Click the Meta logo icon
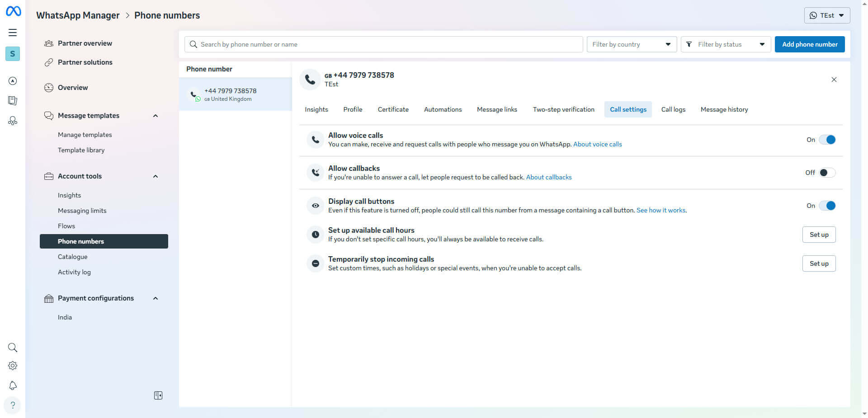The image size is (868, 418). pyautogui.click(x=13, y=11)
